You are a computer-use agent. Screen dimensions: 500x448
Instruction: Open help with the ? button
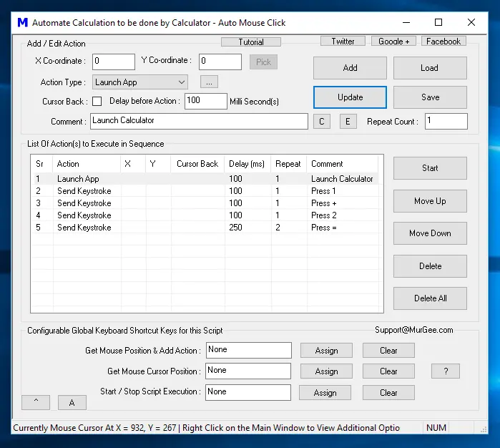[x=445, y=371]
